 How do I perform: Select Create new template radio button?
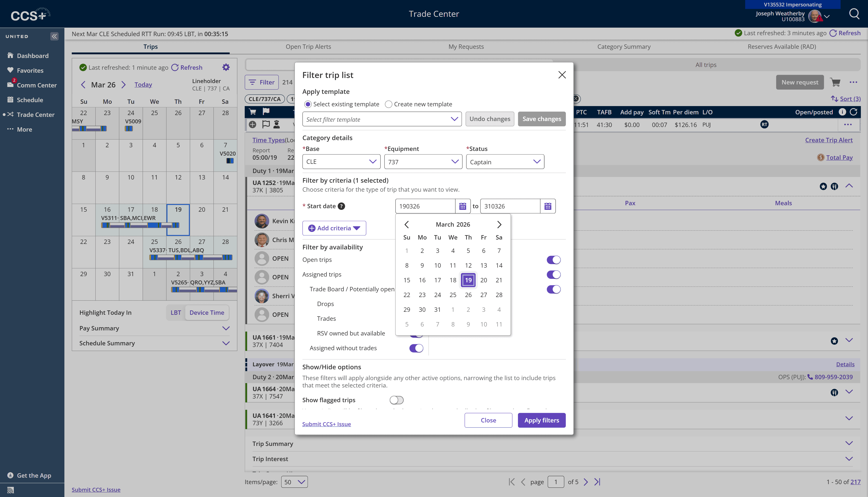[388, 104]
